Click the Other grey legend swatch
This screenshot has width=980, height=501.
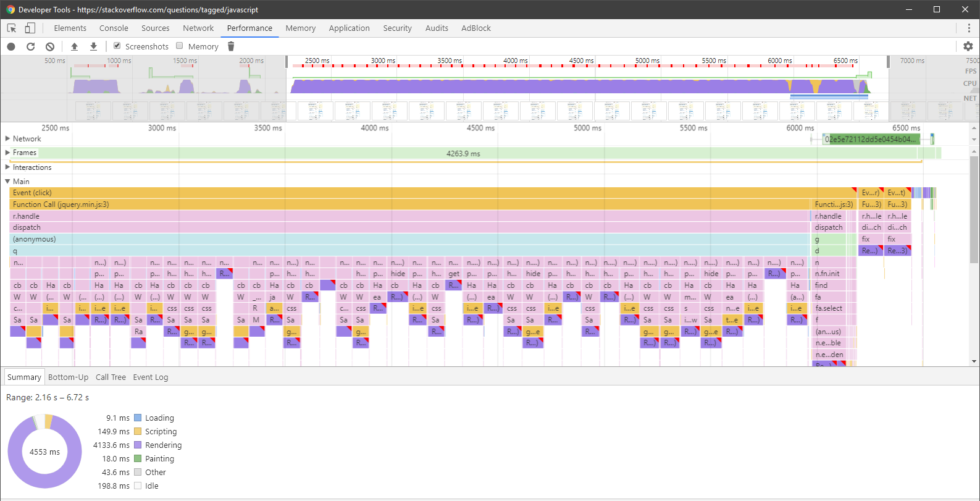tap(138, 472)
